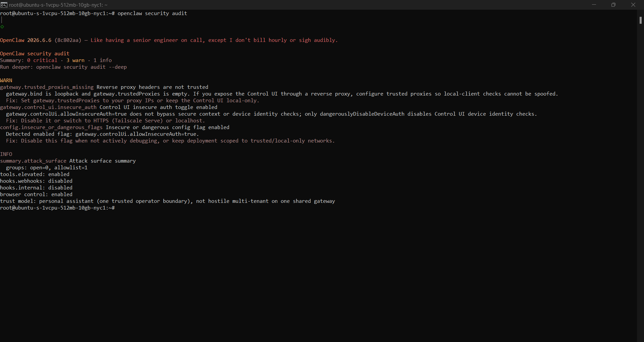Image resolution: width=644 pixels, height=342 pixels.
Task: Click '3 warn' in the summary line
Action: tap(75, 60)
